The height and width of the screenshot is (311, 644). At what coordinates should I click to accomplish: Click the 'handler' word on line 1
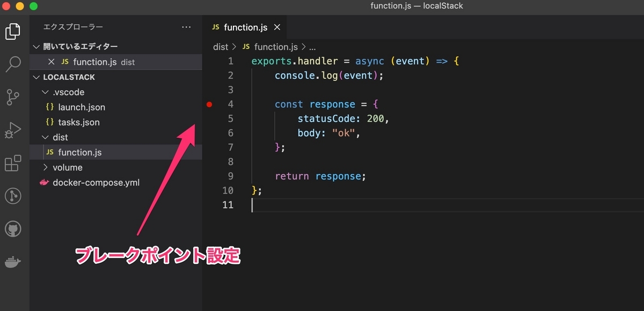[318, 61]
